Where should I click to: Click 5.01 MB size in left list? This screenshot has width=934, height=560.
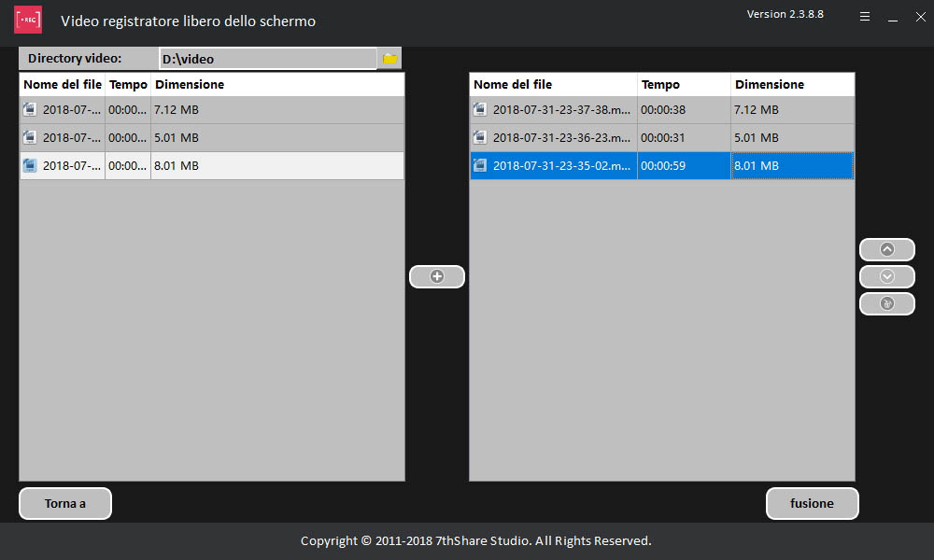click(x=177, y=137)
